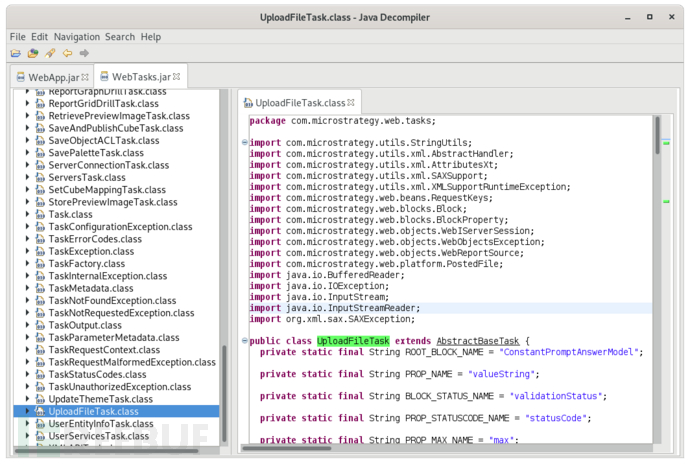Screen dimensions: 690x464
Task: Expand the UploadFileTask.class tree node
Action: click(x=27, y=411)
